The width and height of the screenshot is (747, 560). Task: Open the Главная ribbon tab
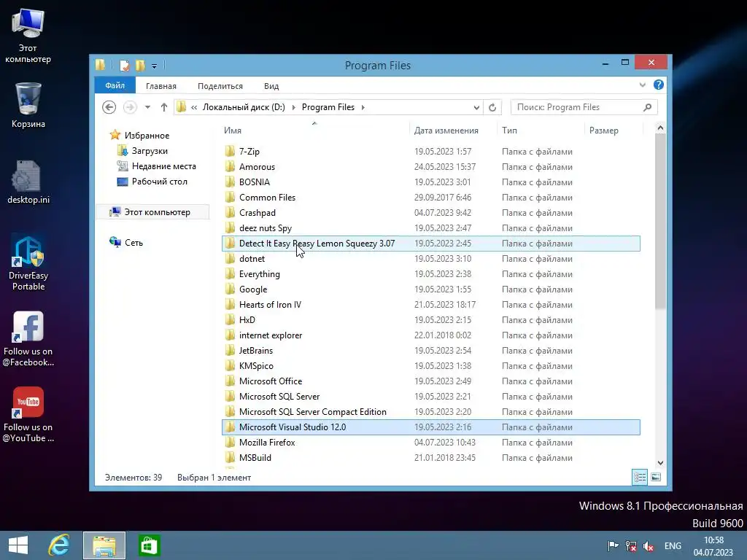[x=161, y=86]
